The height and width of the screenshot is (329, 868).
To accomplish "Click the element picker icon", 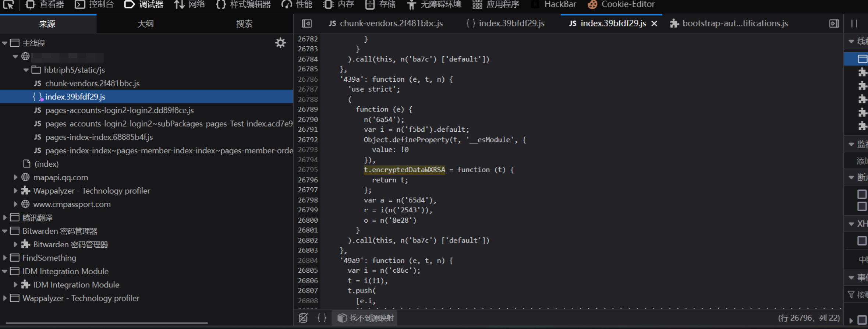I will point(8,4).
